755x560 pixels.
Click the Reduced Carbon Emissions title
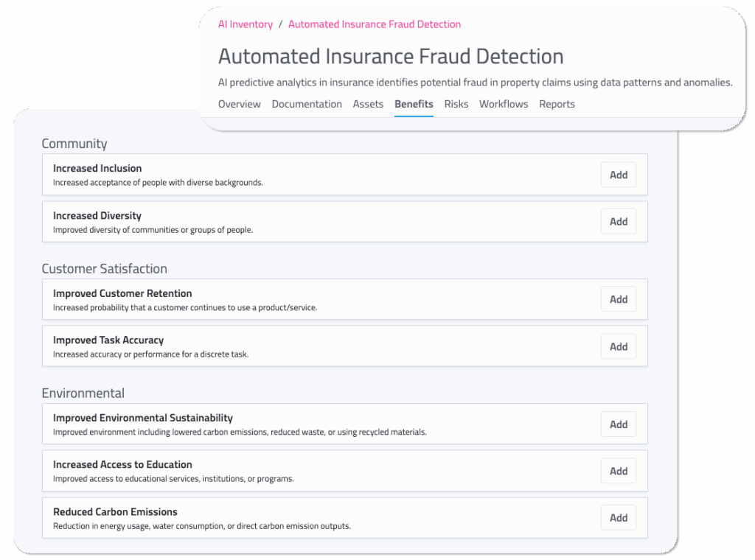pos(115,512)
